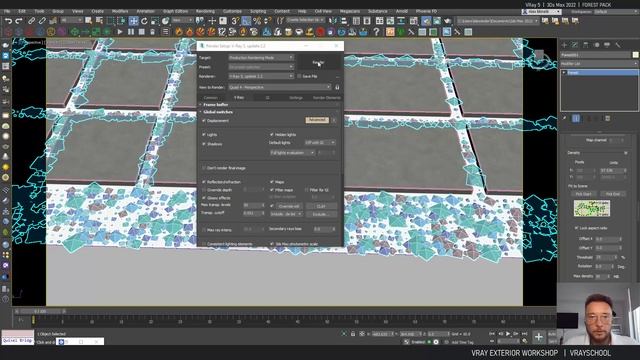
Task: Toggle the Percent Snap icon
Action: (x=257, y=21)
